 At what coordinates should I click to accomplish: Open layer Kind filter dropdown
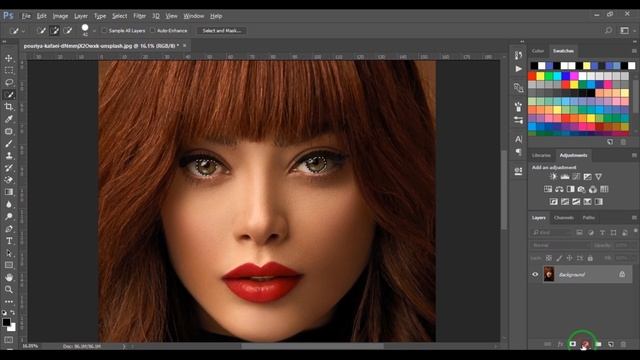551,233
